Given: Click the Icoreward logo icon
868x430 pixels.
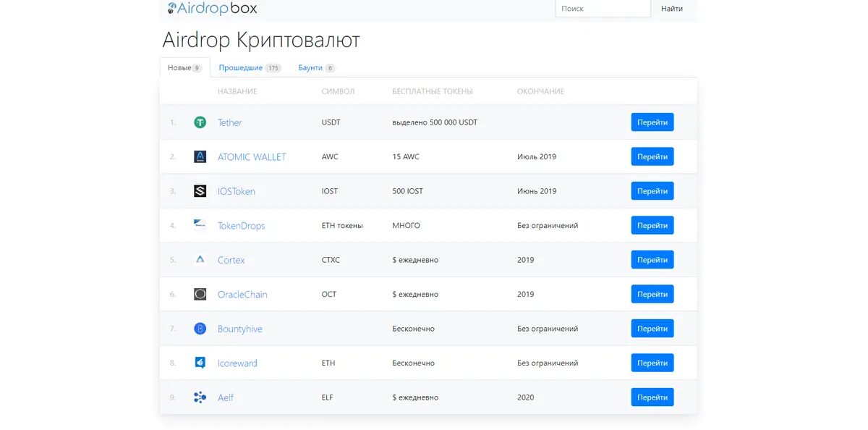Looking at the screenshot, I should [200, 363].
